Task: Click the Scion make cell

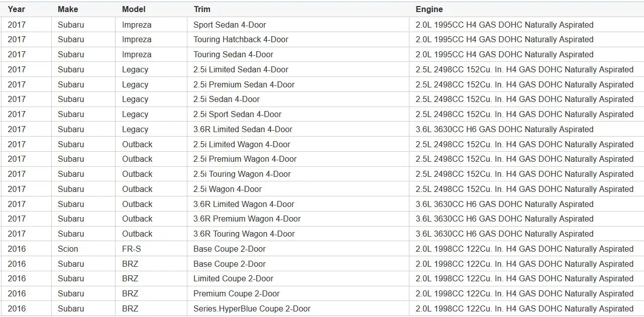Action: 83,249
